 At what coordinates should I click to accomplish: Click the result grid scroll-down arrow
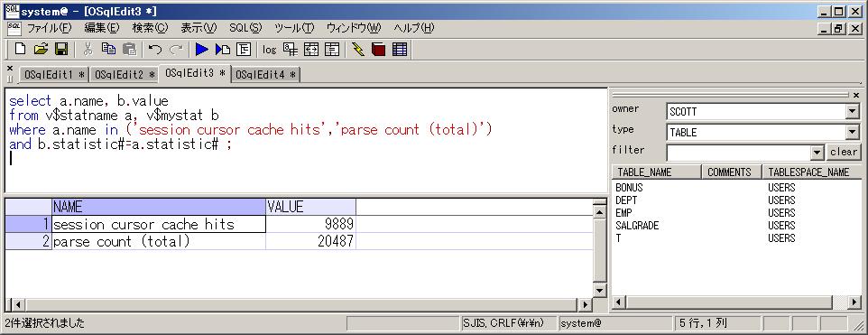[599, 290]
